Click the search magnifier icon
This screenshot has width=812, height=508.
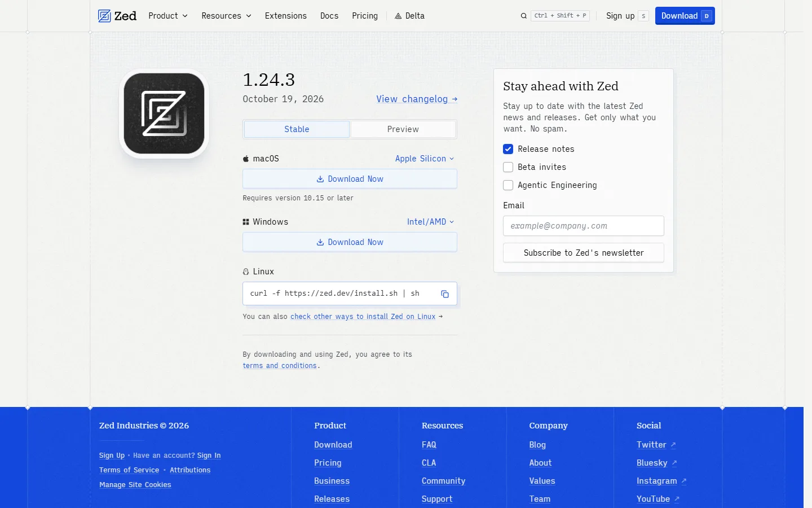[524, 16]
